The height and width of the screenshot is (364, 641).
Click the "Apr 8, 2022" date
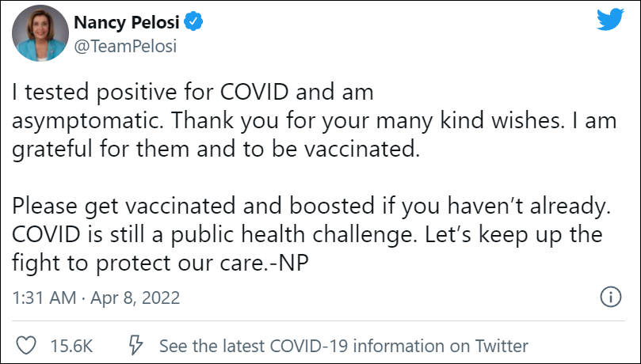pyautogui.click(x=135, y=298)
